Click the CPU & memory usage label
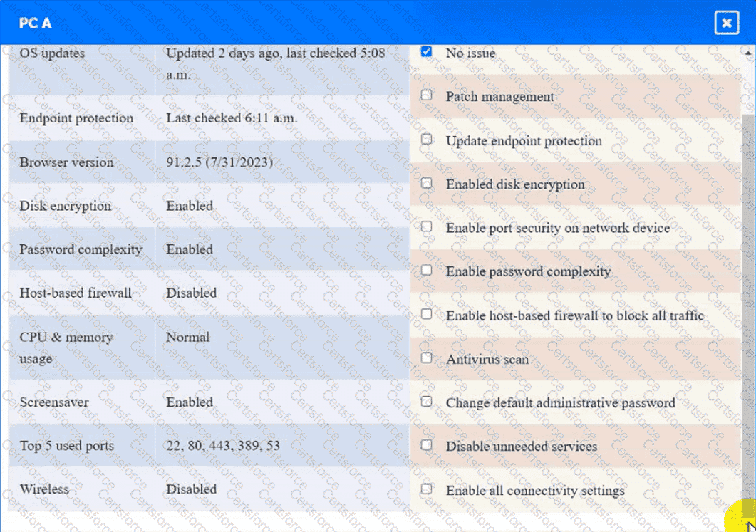Image resolution: width=756 pixels, height=532 pixels. coord(66,348)
